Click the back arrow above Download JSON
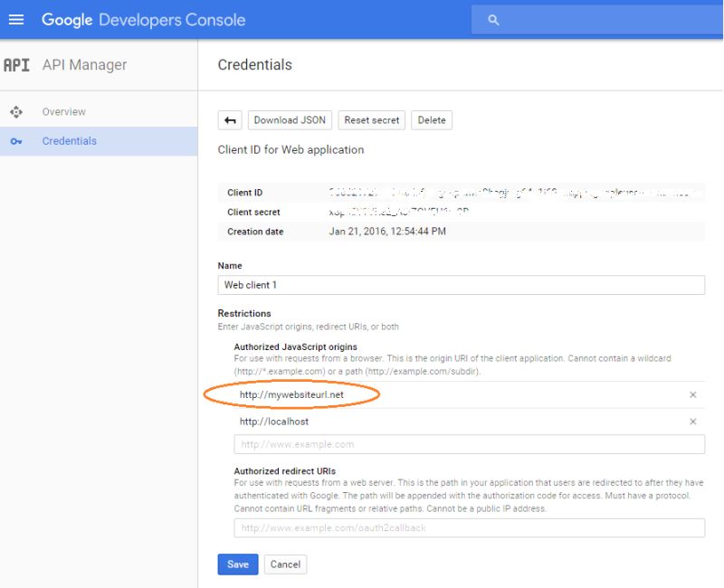724x588 pixels. pyautogui.click(x=229, y=119)
